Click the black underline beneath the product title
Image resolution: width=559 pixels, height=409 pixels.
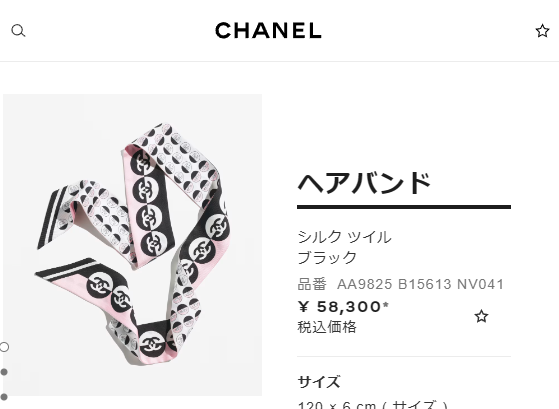pyautogui.click(x=404, y=207)
